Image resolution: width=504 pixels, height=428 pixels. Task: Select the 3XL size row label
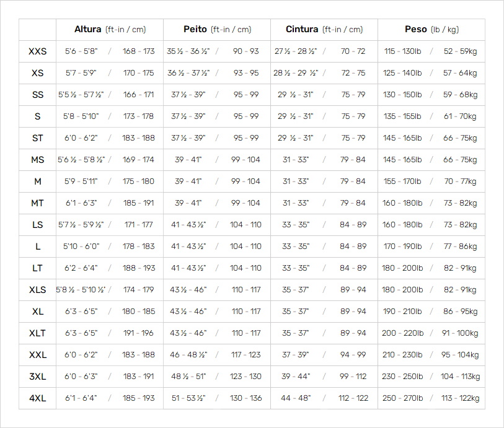[38, 377]
